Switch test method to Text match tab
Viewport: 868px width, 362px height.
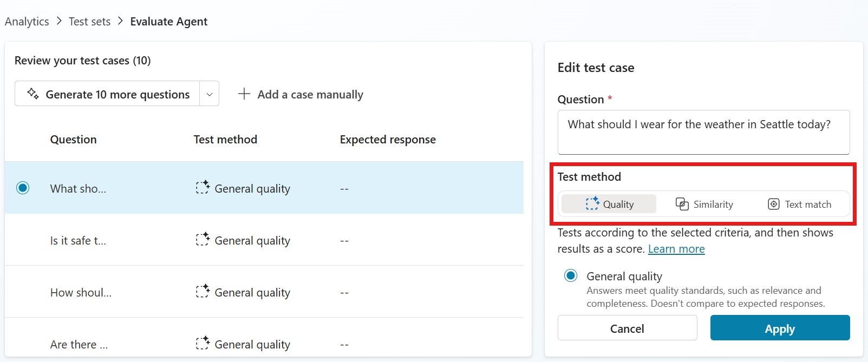pyautogui.click(x=800, y=204)
